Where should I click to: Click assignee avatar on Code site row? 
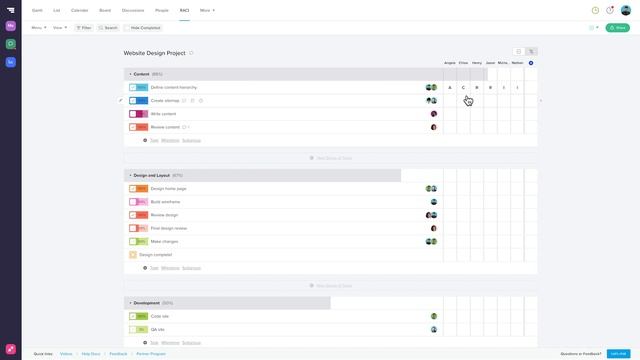[x=434, y=316]
